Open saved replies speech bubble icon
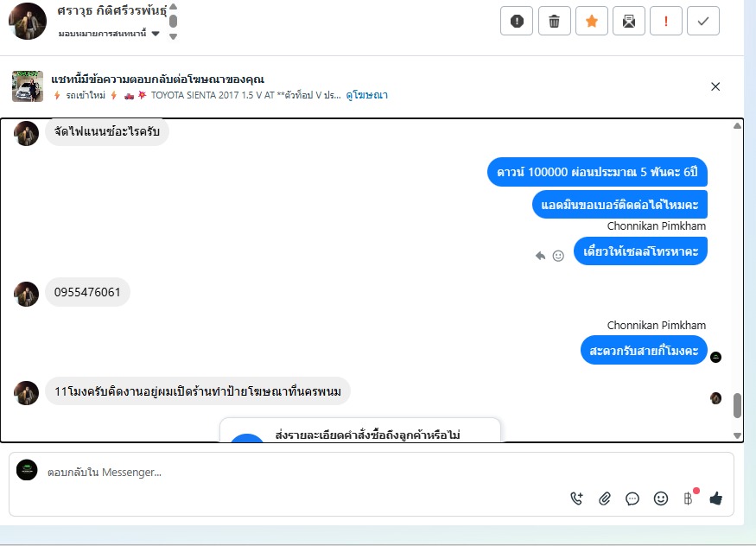 (x=632, y=498)
